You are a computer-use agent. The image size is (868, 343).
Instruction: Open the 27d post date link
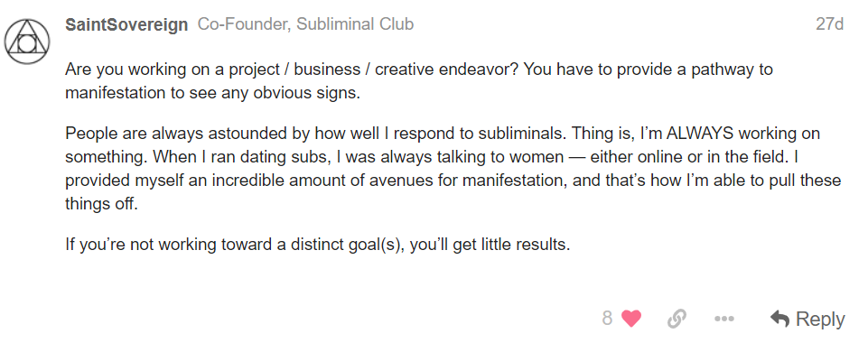click(830, 24)
